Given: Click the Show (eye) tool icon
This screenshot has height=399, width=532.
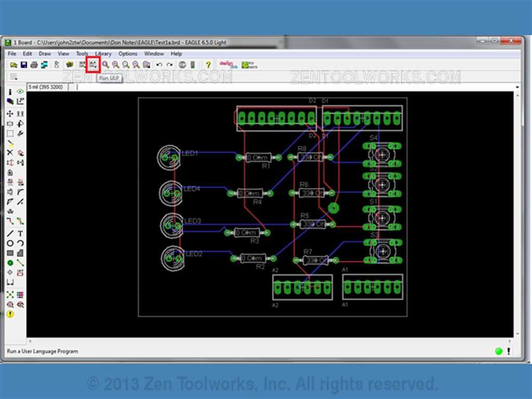Looking at the screenshot, I should [20, 91].
